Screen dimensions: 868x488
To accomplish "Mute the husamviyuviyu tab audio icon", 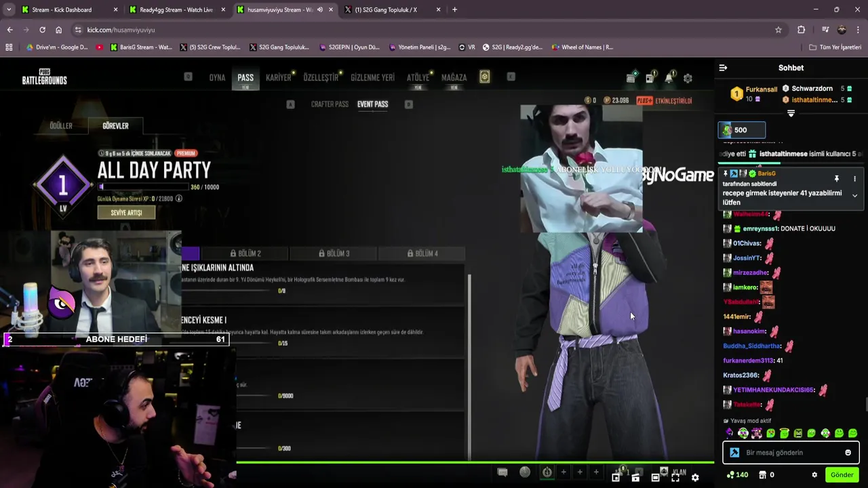I will pos(320,9).
